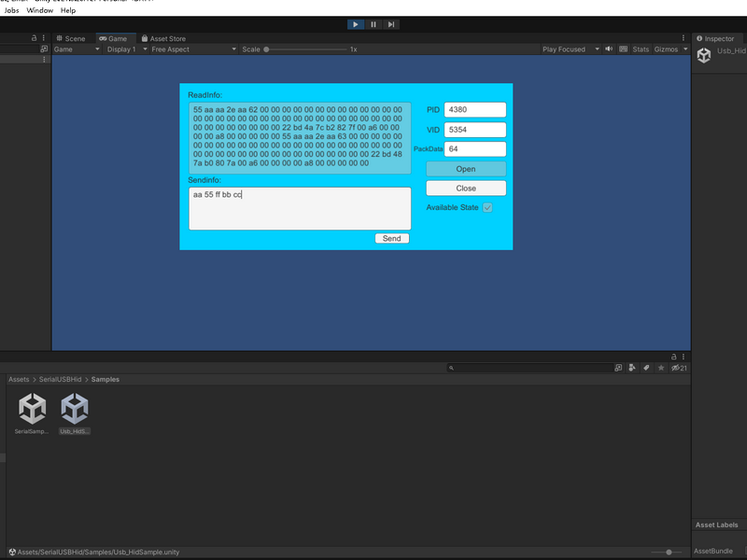Click the SendInfo text area
Viewport: 747px width, 560px height.
pyautogui.click(x=300, y=208)
